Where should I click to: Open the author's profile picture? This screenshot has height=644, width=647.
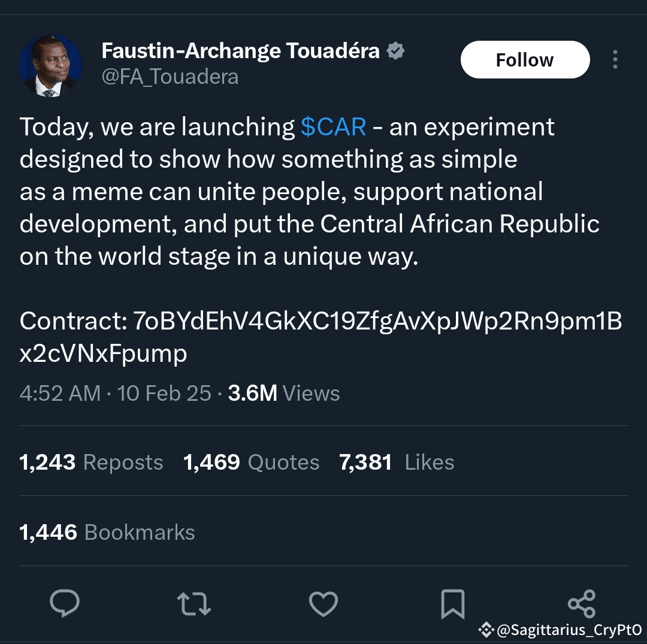pyautogui.click(x=50, y=65)
